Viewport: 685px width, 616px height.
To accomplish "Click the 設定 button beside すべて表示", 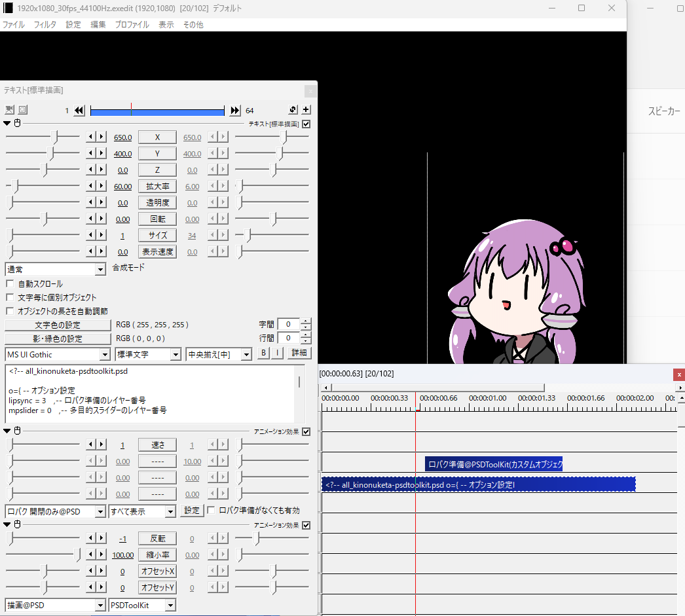I will pyautogui.click(x=192, y=511).
